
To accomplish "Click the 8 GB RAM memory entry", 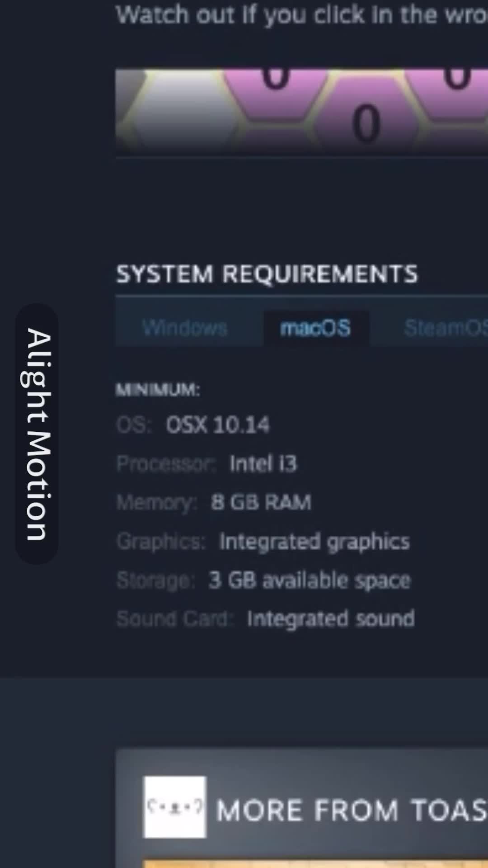I will (261, 502).
